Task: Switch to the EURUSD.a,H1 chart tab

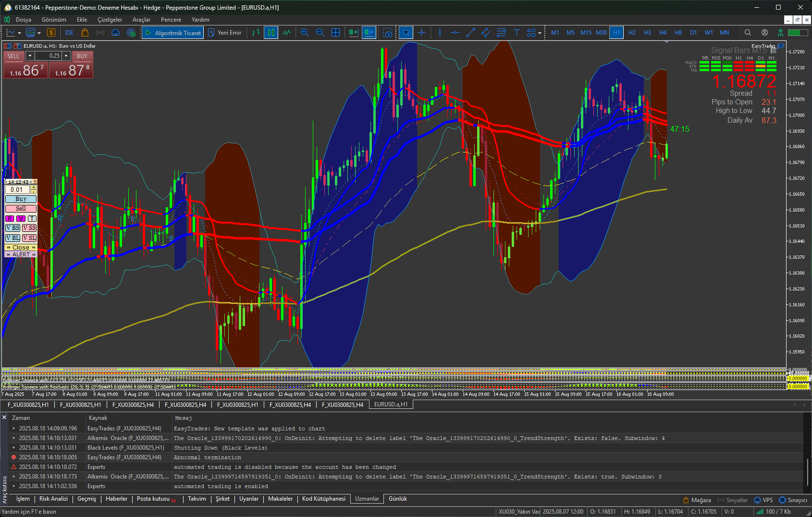Action: pyautogui.click(x=391, y=404)
